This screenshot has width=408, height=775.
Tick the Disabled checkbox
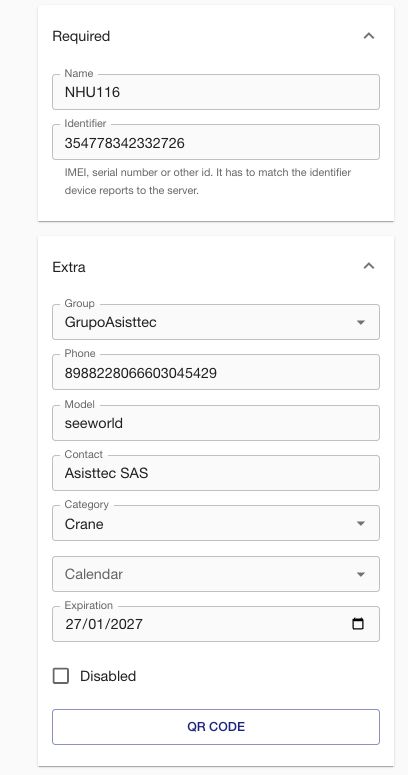click(x=61, y=676)
